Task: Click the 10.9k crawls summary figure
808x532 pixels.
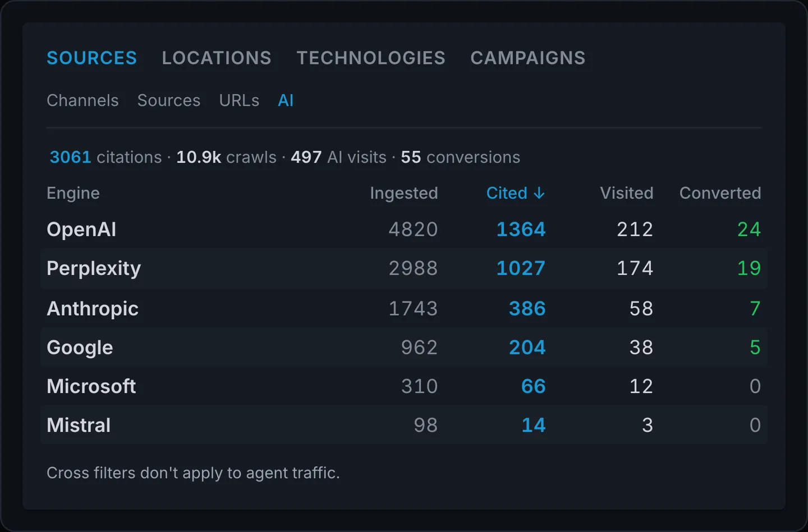Action: [226, 157]
